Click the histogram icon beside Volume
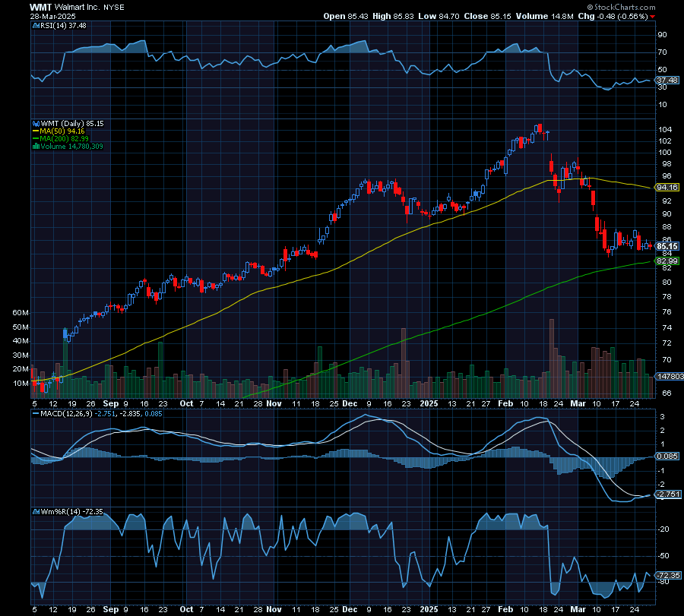684x616 pixels. click(x=36, y=145)
